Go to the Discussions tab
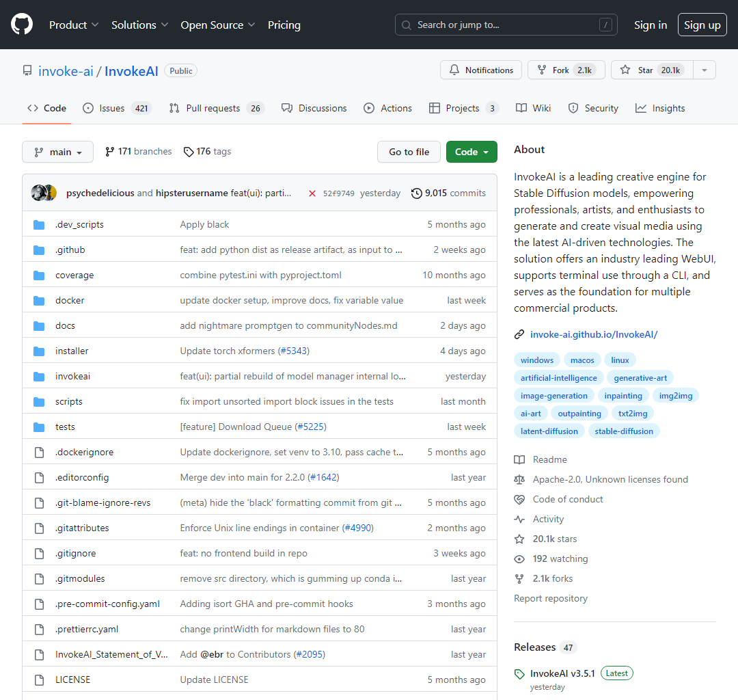Screen dimensions: 738x700 point(314,108)
